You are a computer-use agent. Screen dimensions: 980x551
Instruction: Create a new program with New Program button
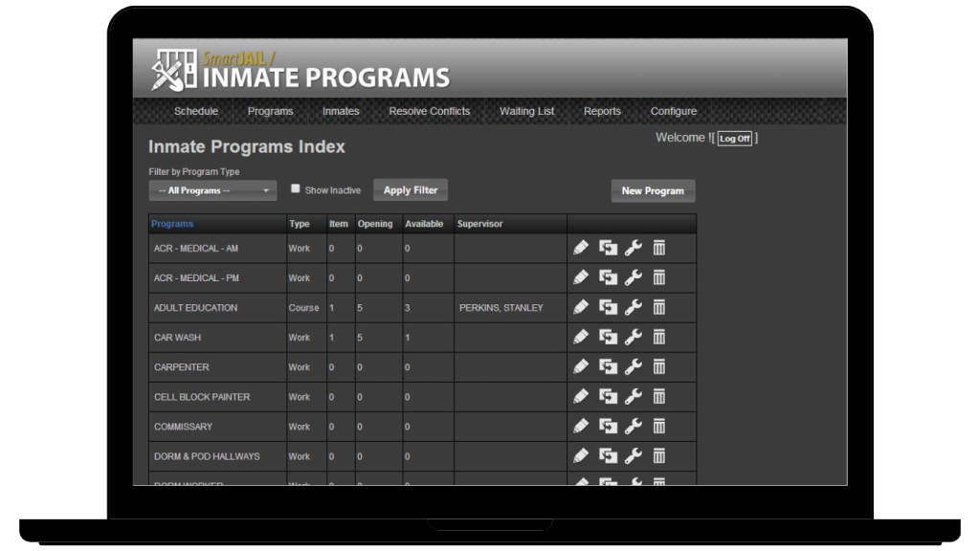pyautogui.click(x=653, y=190)
